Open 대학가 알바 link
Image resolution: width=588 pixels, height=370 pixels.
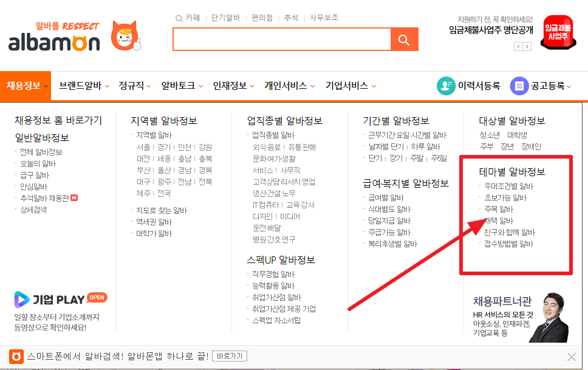(x=154, y=233)
